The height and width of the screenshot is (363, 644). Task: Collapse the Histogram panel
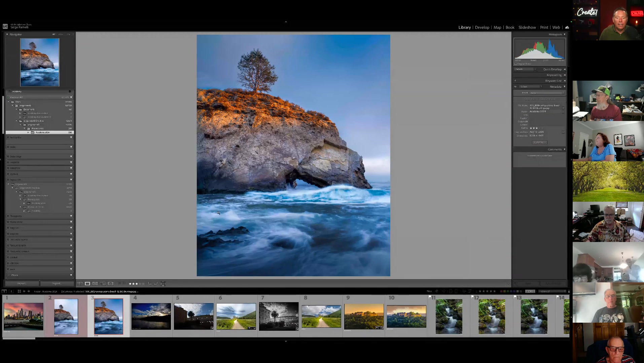tap(565, 34)
